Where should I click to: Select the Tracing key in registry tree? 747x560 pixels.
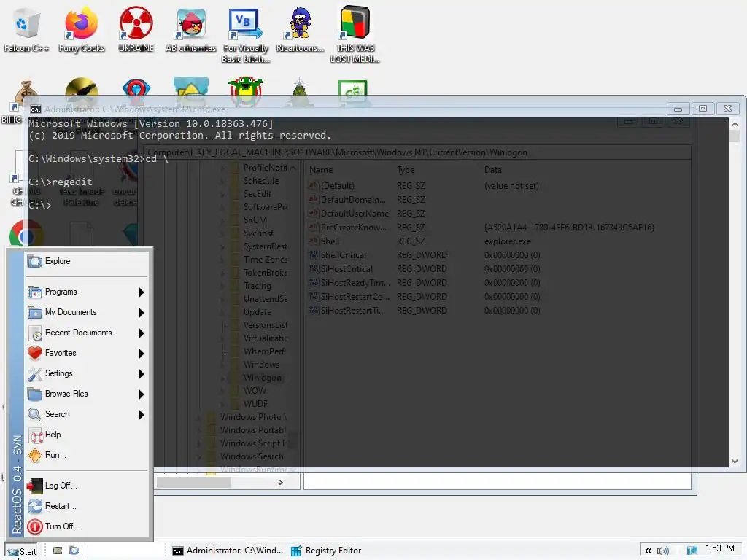[x=258, y=286]
